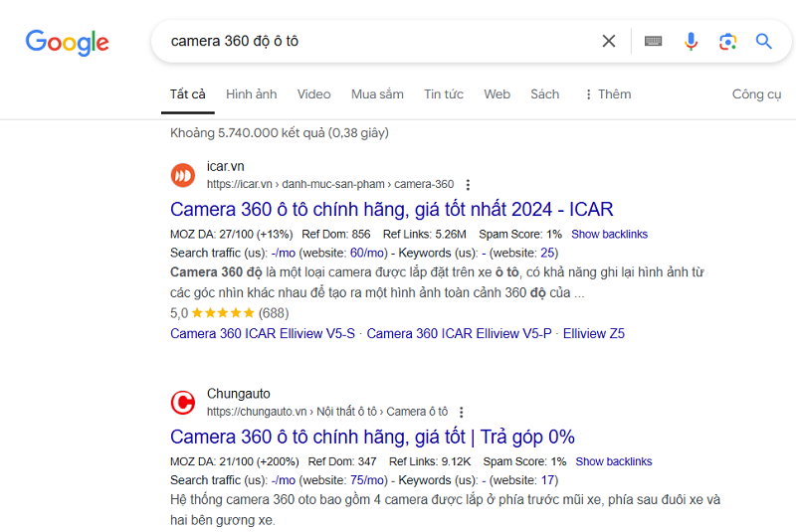The height and width of the screenshot is (532, 796).
Task: Switch to the Video tab
Action: click(313, 94)
